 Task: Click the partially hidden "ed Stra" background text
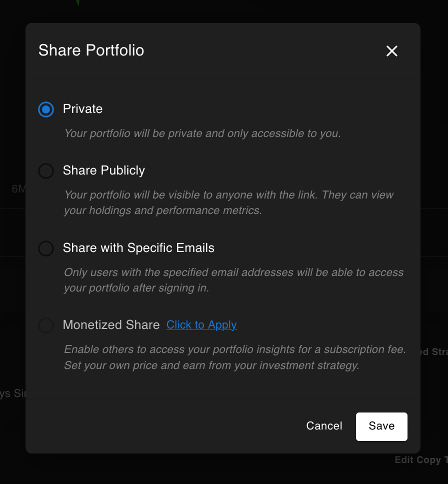coord(434,352)
